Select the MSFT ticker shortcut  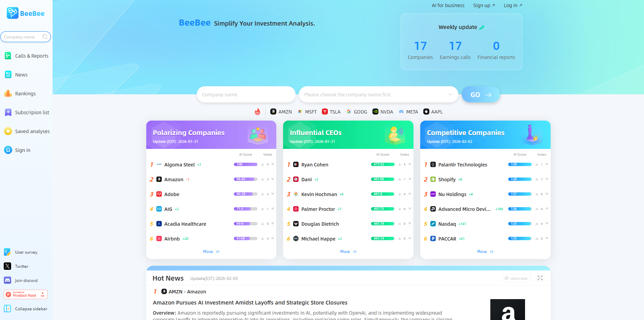pos(307,111)
